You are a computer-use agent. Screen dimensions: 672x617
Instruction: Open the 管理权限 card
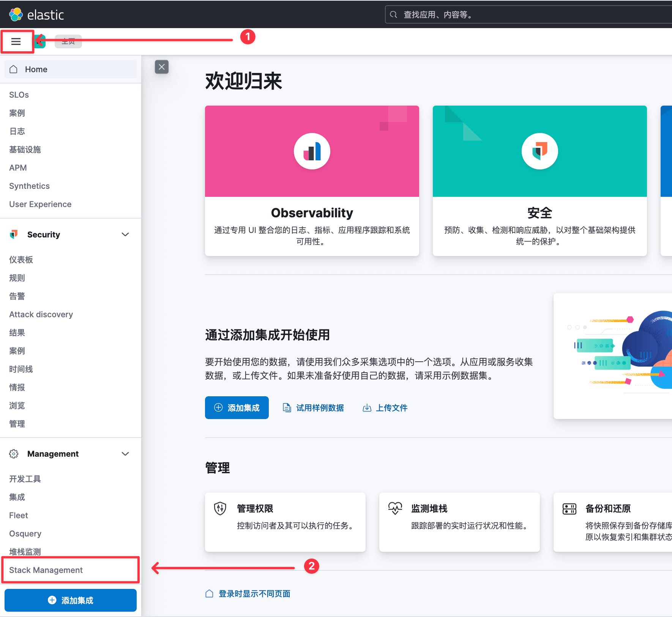click(285, 522)
